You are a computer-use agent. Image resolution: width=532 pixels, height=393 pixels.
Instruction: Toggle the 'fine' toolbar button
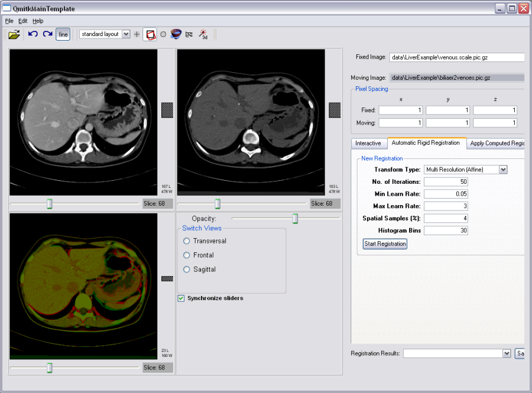63,34
